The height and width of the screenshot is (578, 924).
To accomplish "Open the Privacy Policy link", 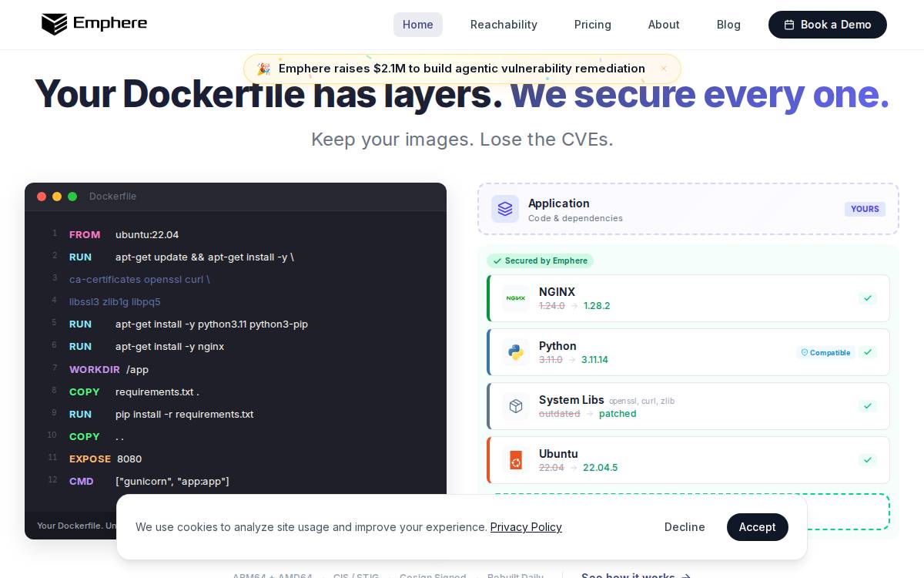I will (x=526, y=527).
